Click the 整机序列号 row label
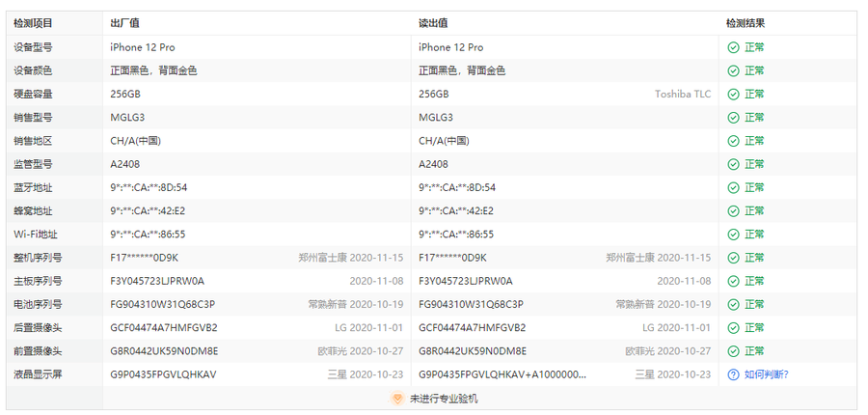 (x=38, y=258)
